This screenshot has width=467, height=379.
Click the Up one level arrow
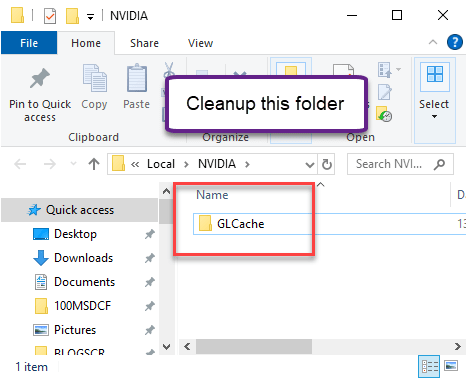(94, 164)
